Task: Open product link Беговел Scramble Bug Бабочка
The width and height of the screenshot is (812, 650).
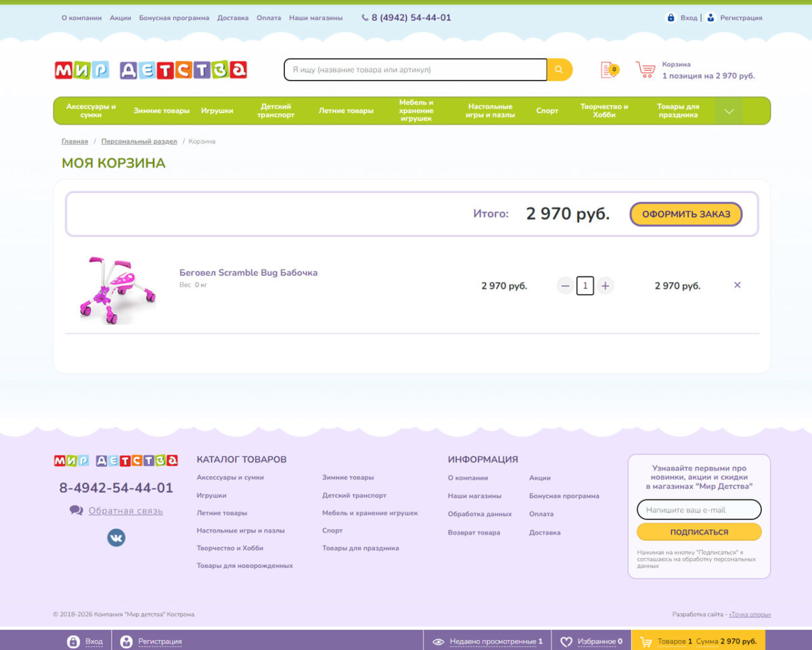Action: (x=248, y=273)
